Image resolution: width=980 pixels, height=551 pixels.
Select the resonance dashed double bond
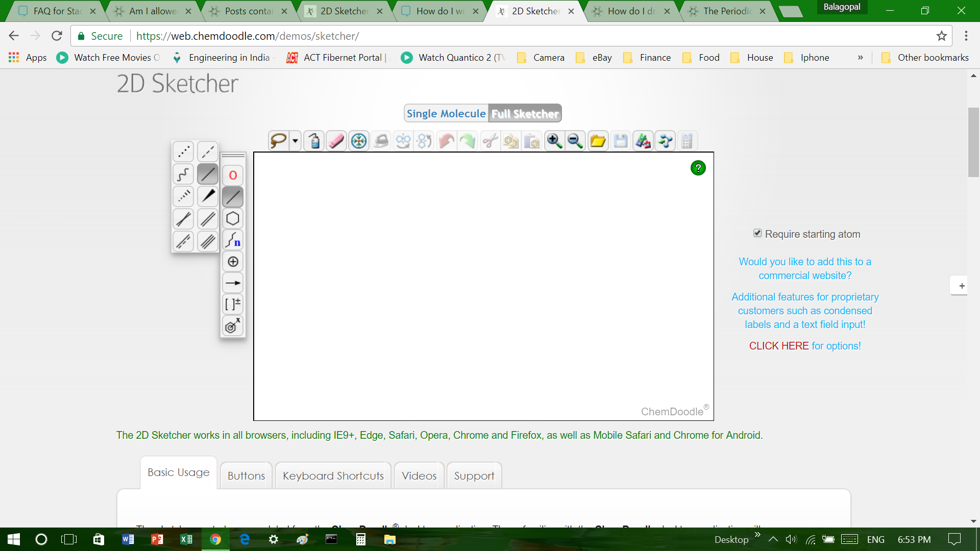(x=183, y=241)
